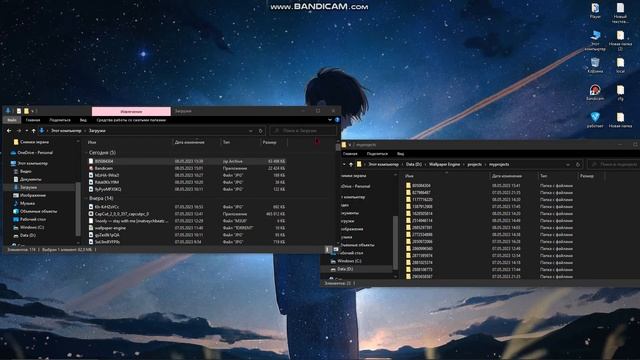Screen dimensions: 640x360
Task: Click the up arrow in the Загрузки window
Action: (x=33, y=131)
